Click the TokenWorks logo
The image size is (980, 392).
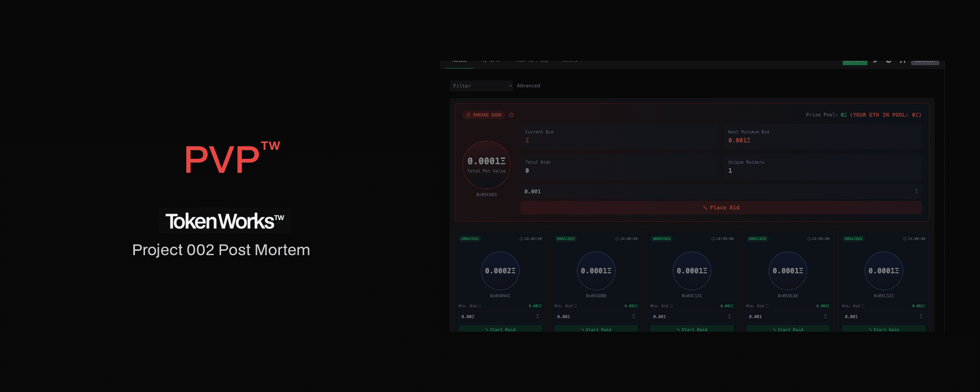pyautogui.click(x=224, y=221)
